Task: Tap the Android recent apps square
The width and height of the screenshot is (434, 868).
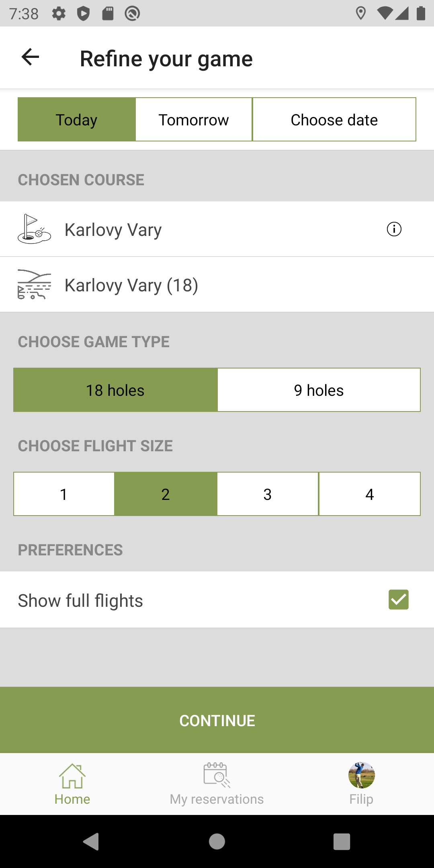Action: tap(342, 841)
